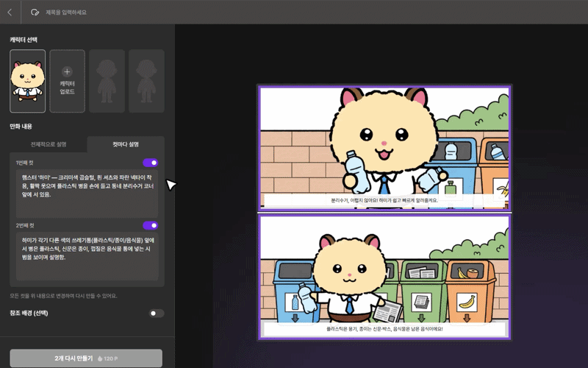Screen dimensions: 588x368
Task: Click the 1번째 컷 label
Action: tap(25, 163)
